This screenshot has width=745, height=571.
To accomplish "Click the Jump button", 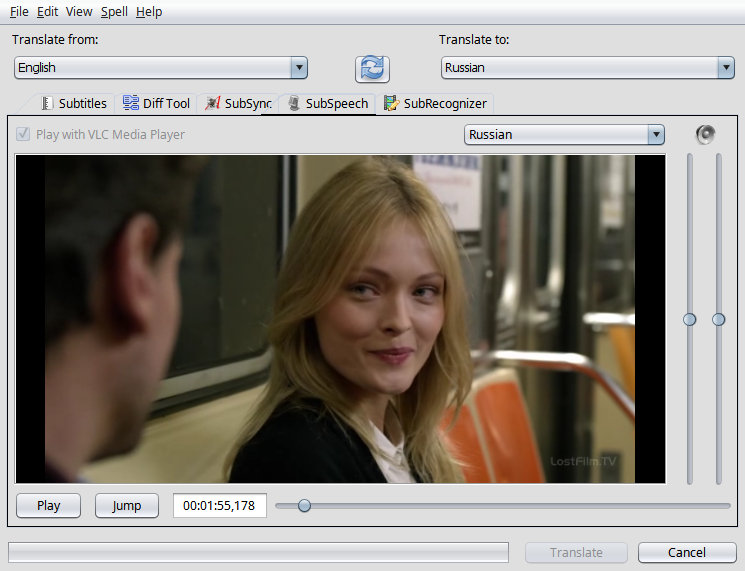I will point(126,505).
